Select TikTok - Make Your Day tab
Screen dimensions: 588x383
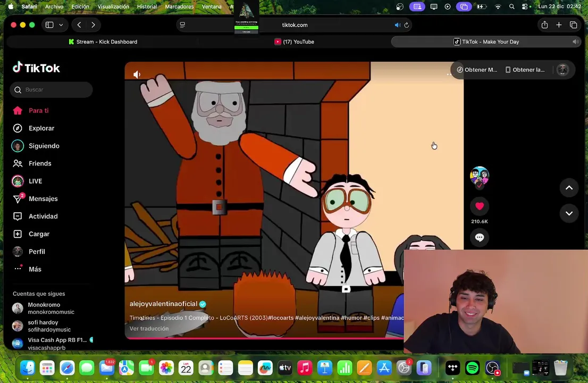pos(486,41)
